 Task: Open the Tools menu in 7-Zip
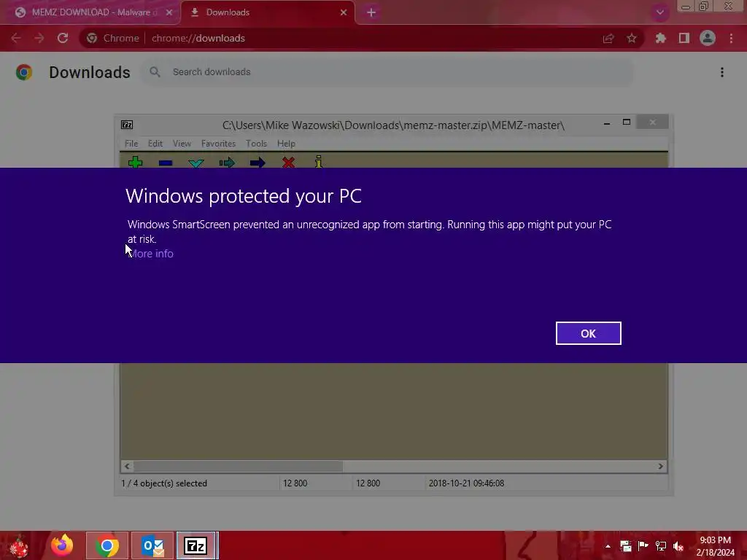pyautogui.click(x=256, y=144)
